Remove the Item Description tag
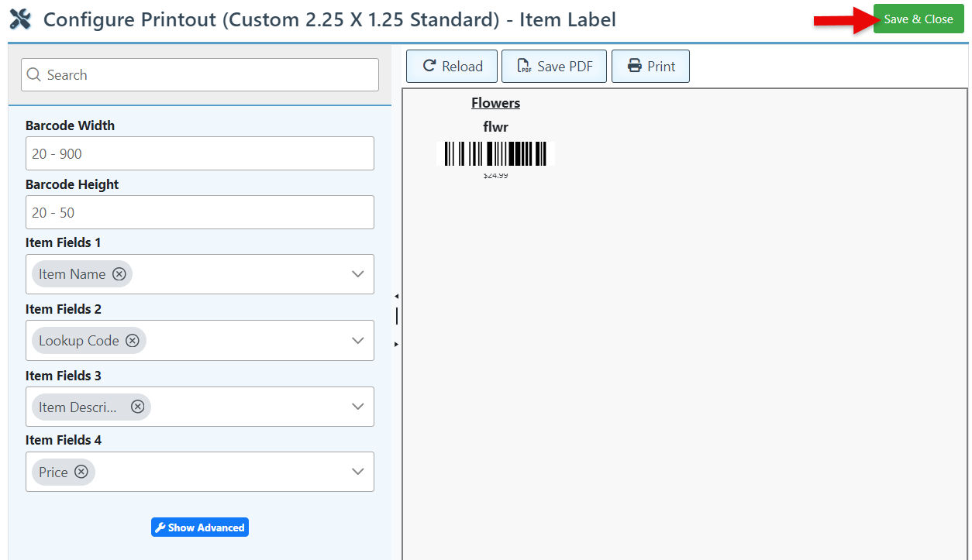The height and width of the screenshot is (560, 972). tap(137, 407)
